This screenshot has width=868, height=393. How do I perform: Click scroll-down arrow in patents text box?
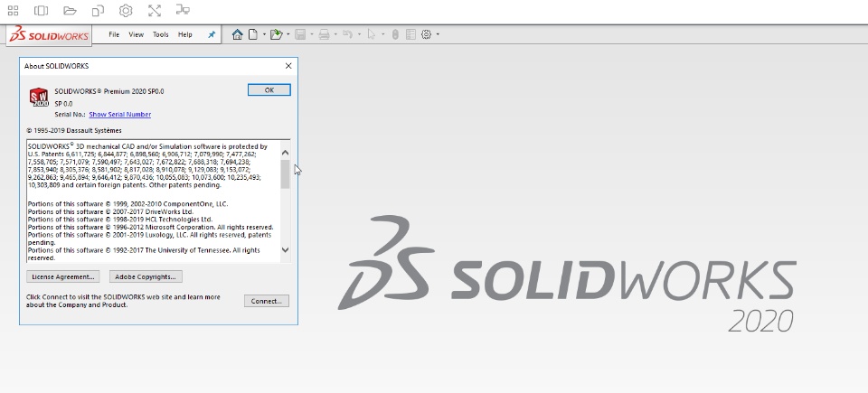tap(285, 249)
